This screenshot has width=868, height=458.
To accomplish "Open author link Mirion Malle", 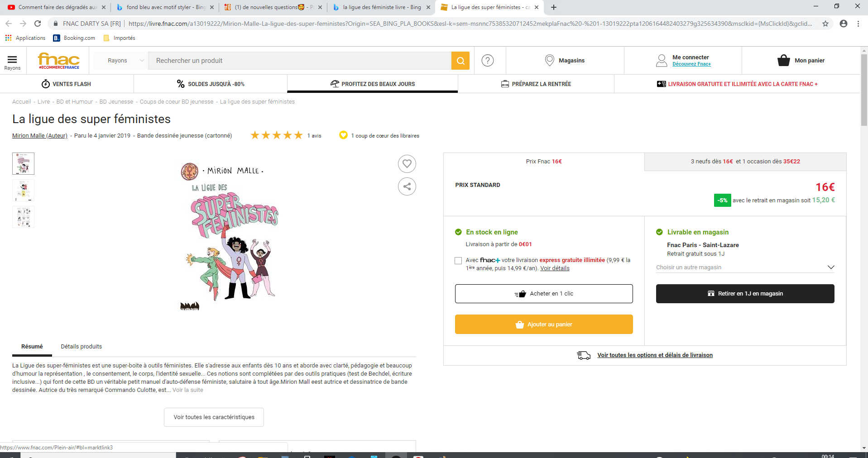I will click(40, 136).
